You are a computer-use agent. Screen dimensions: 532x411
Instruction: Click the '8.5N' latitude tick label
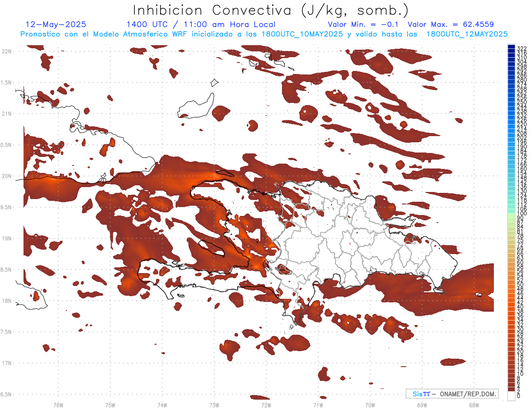click(7, 270)
